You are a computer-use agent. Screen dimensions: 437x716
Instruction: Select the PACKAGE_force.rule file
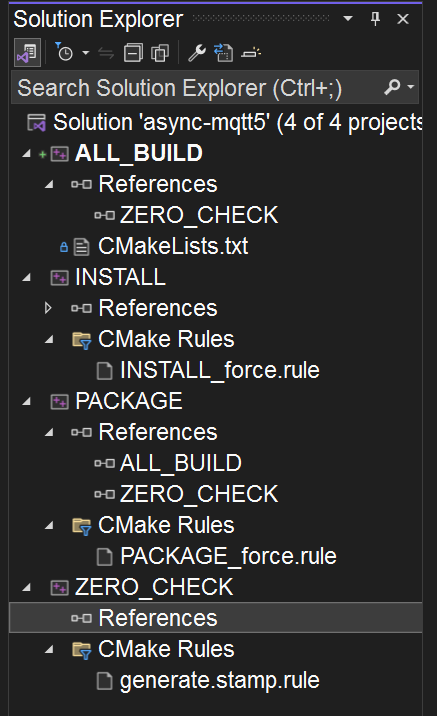coord(228,556)
